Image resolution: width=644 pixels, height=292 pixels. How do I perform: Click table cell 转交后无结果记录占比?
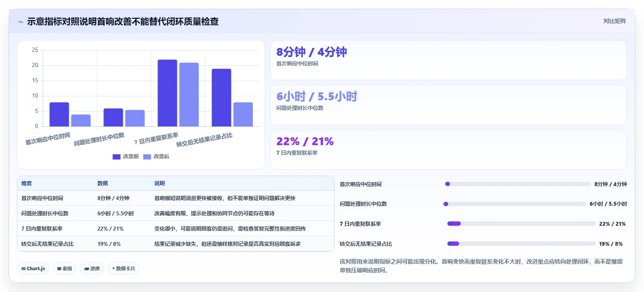click(x=47, y=244)
